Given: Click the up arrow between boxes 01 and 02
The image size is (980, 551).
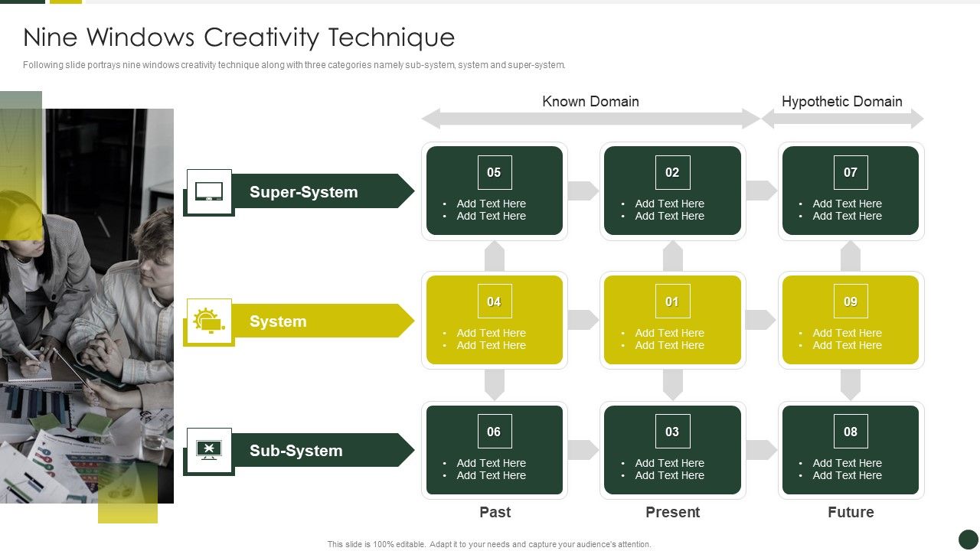Looking at the screenshot, I should click(x=673, y=256).
